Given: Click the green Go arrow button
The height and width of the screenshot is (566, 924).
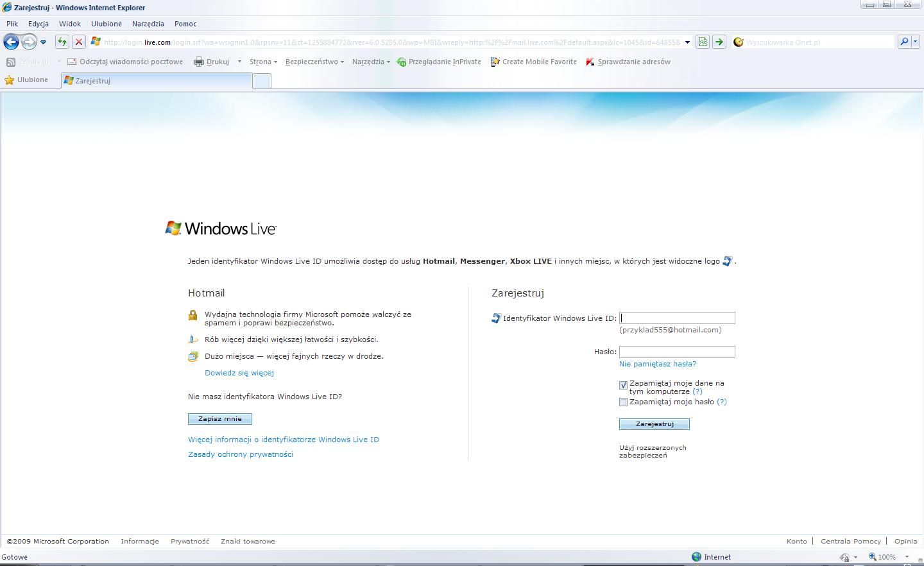Looking at the screenshot, I should pyautogui.click(x=719, y=42).
